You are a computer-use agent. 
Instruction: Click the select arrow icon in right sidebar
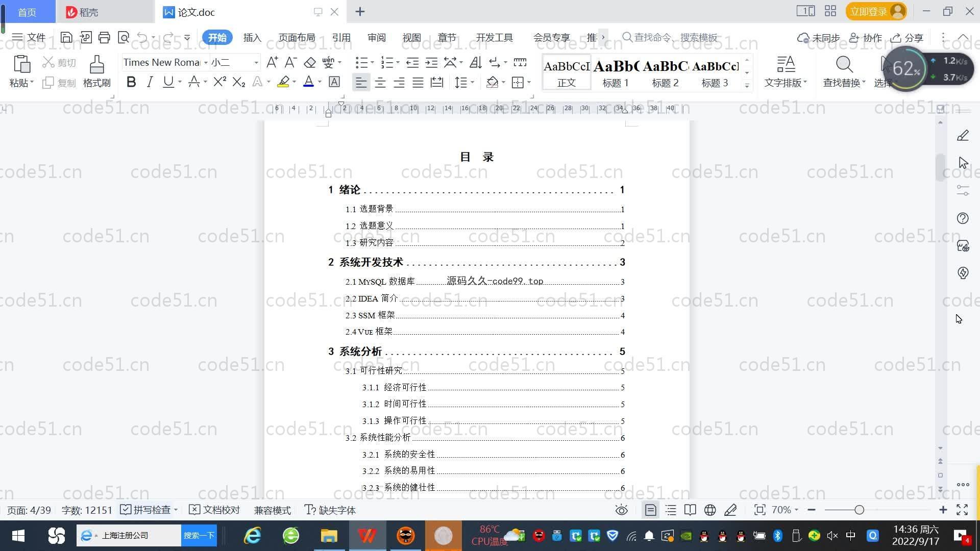pos(963,163)
